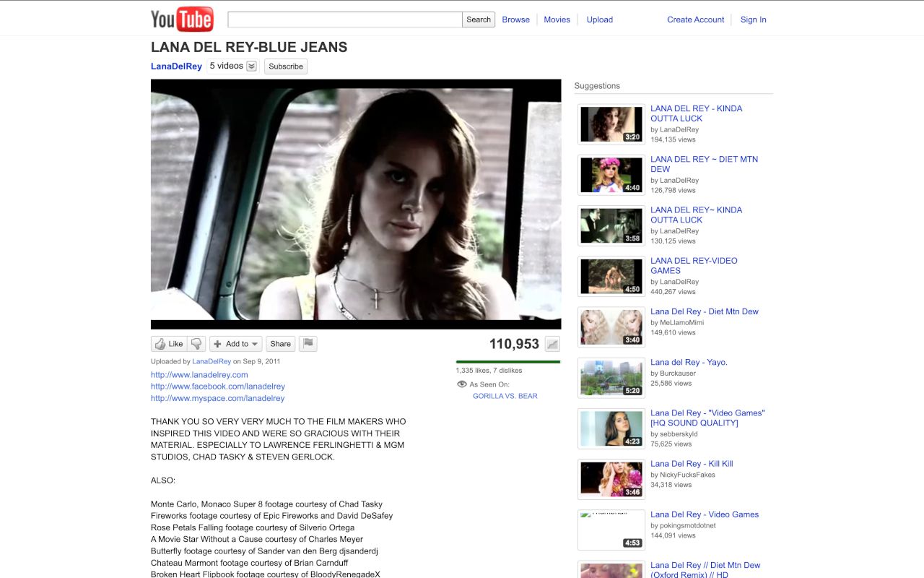The image size is (924, 578).
Task: Open Diet Mtn Dew 4:40 thumbnail
Action: pos(611,175)
